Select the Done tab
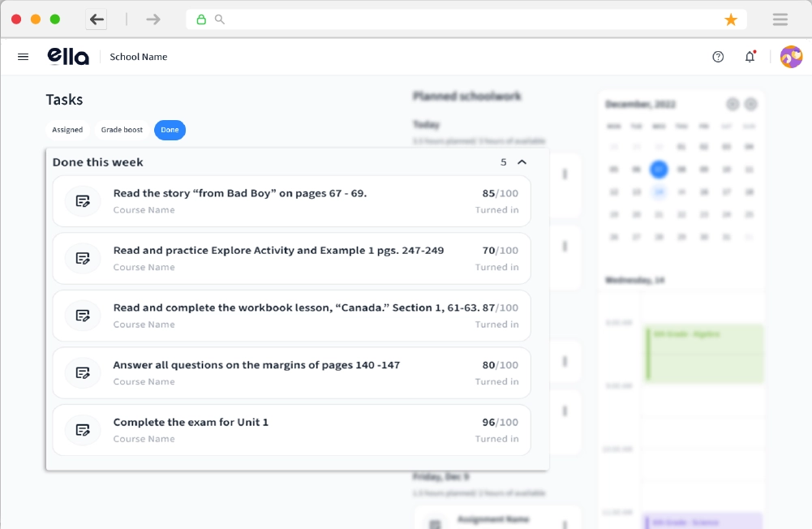Screen dimensions: 812x529 (x=170, y=130)
